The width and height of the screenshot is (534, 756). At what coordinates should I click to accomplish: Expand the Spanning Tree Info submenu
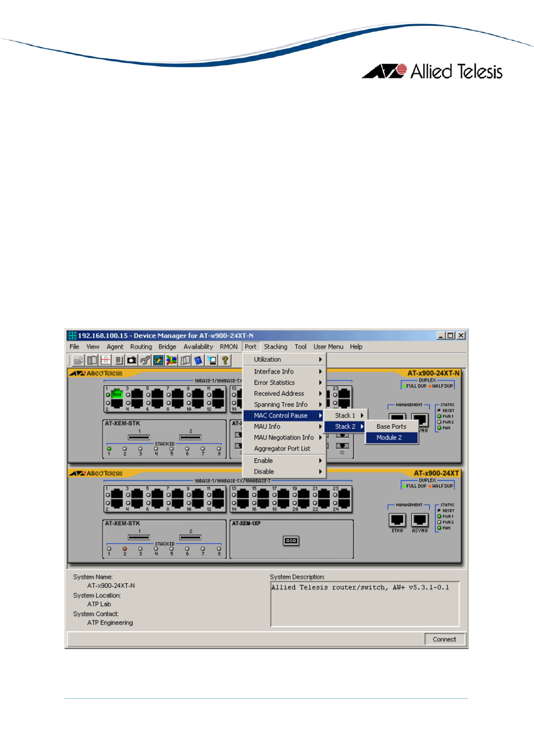coord(284,404)
